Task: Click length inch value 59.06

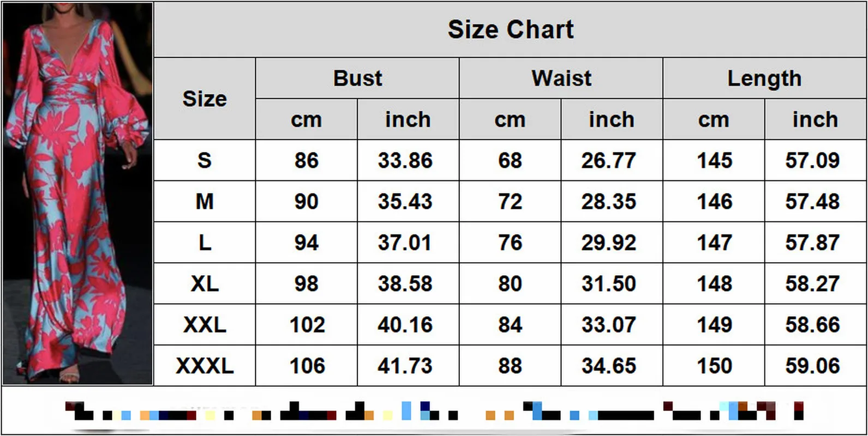Action: [x=812, y=366]
